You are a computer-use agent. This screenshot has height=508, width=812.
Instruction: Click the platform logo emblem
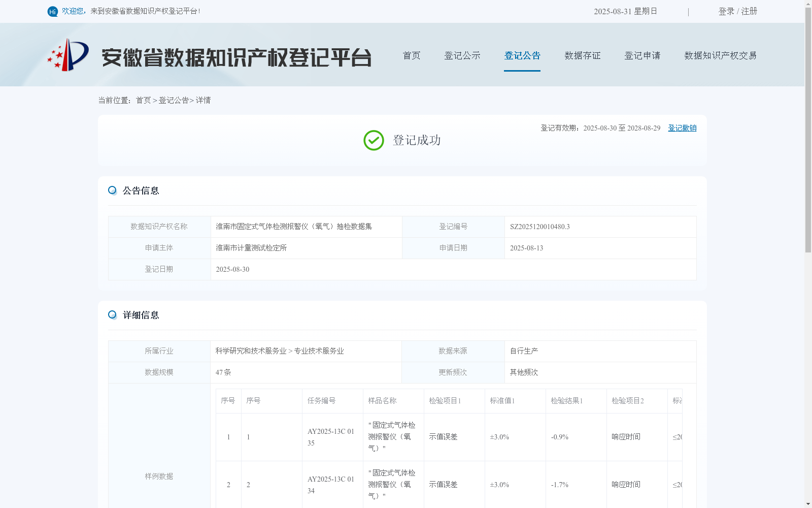tap(68, 55)
